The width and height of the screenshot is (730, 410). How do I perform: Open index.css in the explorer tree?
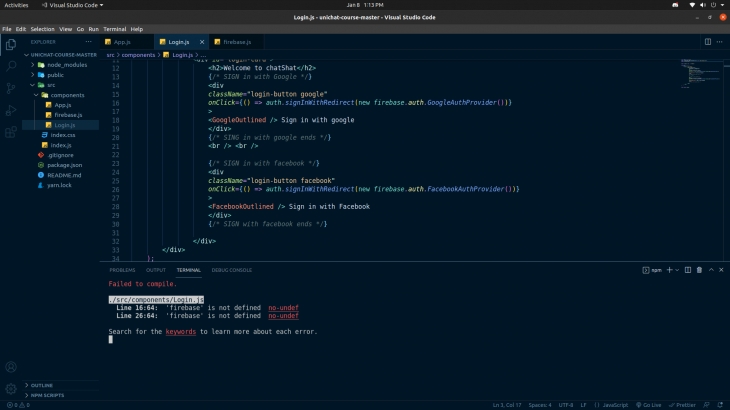coord(61,135)
